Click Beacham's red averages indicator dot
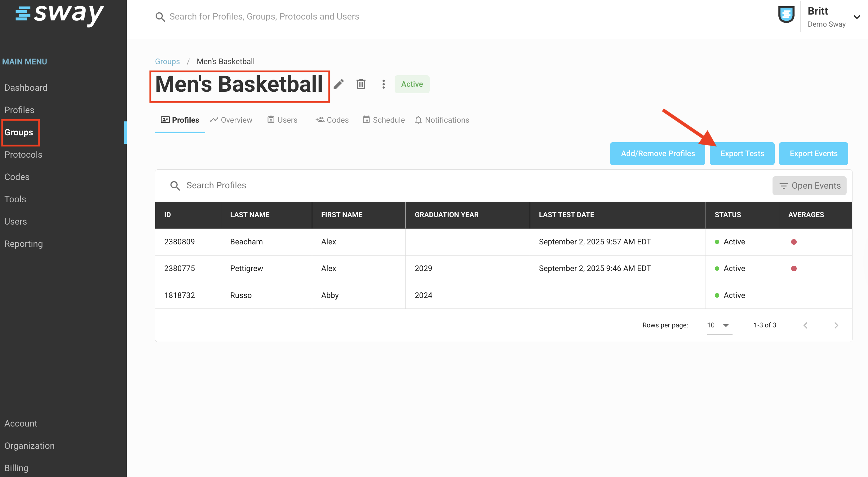This screenshot has height=477, width=868. (x=794, y=242)
